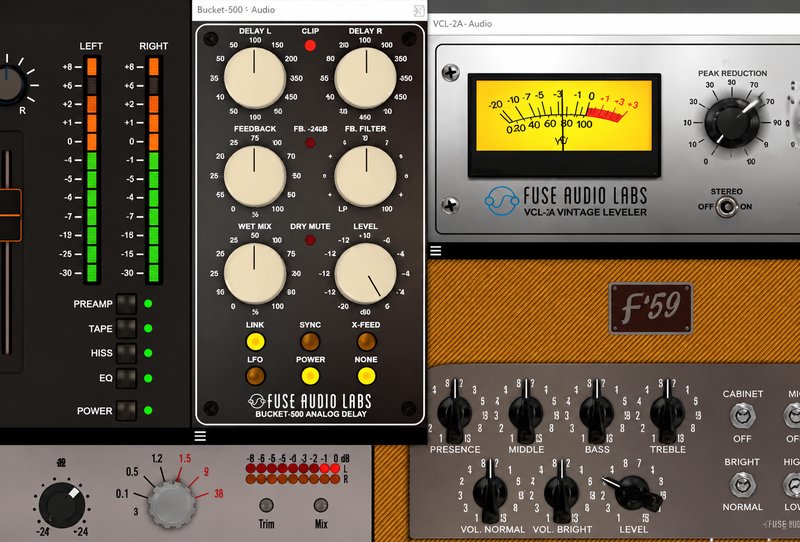Viewport: 800px width, 542px height.
Task: Click the yellow VU meter on VCL-2A
Action: tap(564, 115)
